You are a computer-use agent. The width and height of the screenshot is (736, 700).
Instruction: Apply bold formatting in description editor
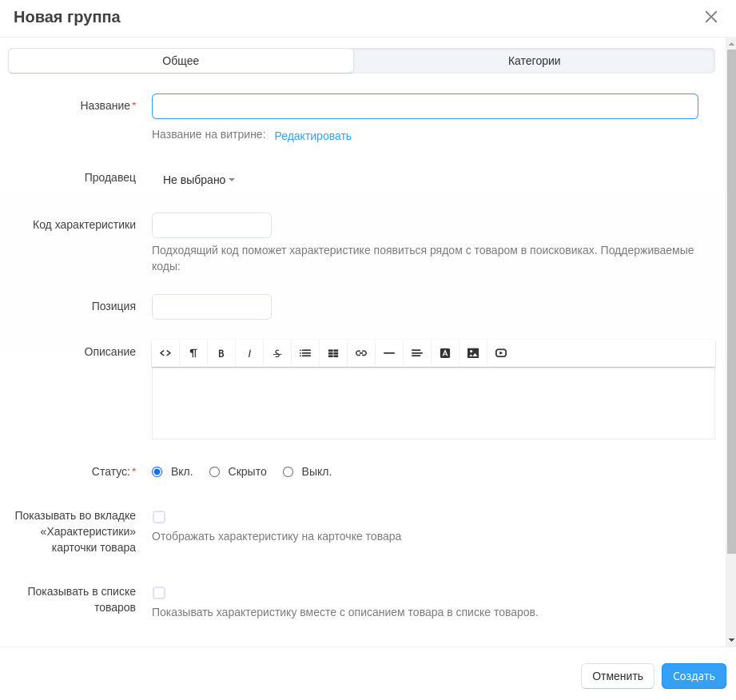coord(221,353)
